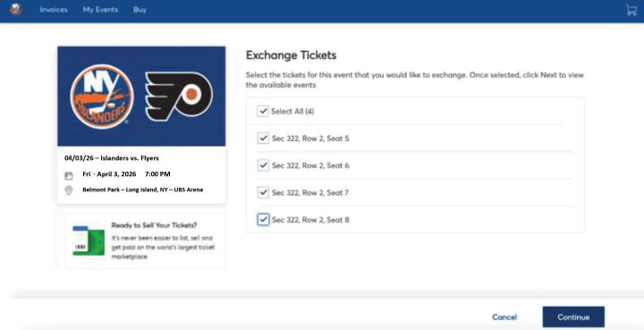The height and width of the screenshot is (330, 644).
Task: Click the location pin icon by venue
Action: pyautogui.click(x=69, y=190)
